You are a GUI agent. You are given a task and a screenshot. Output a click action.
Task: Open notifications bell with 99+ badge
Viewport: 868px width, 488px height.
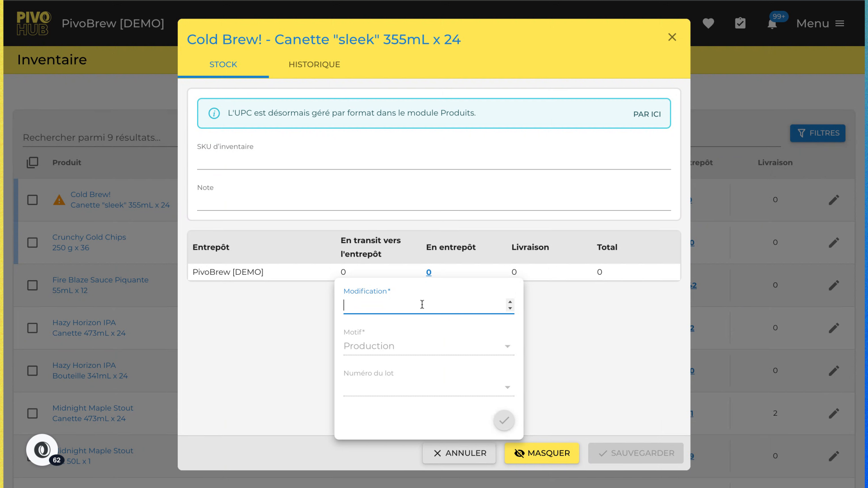[x=772, y=24]
